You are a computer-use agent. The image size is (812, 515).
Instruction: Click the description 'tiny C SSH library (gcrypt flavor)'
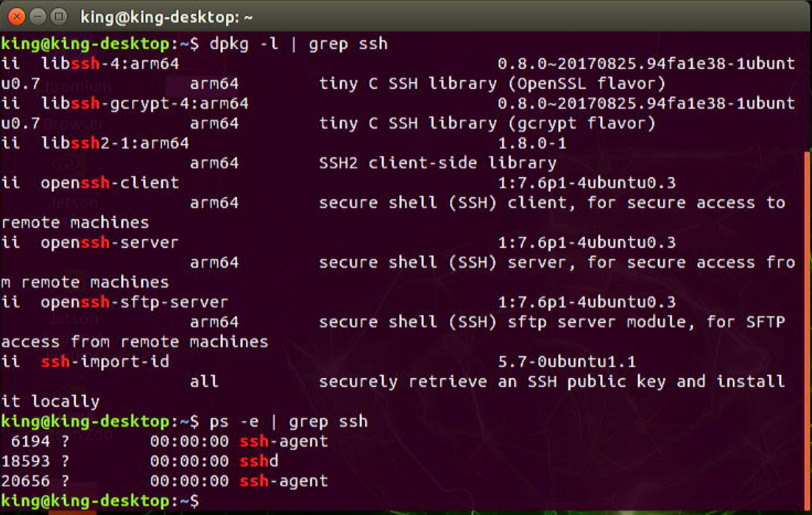coord(487,123)
